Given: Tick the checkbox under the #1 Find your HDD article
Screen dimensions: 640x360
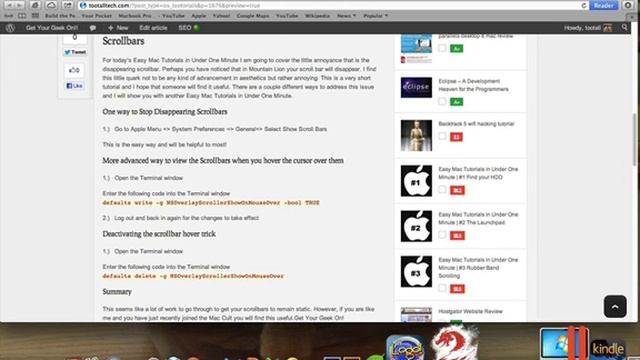Looking at the screenshot, I should (x=442, y=189).
